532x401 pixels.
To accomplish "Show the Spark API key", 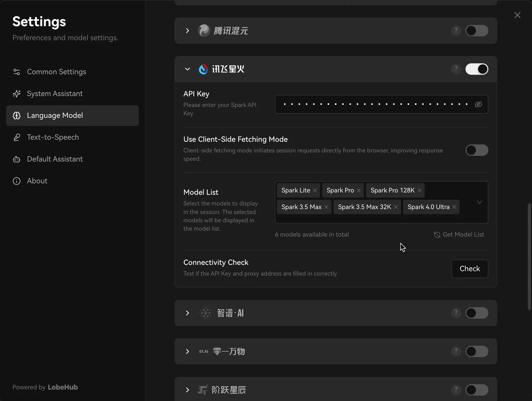I will click(478, 104).
